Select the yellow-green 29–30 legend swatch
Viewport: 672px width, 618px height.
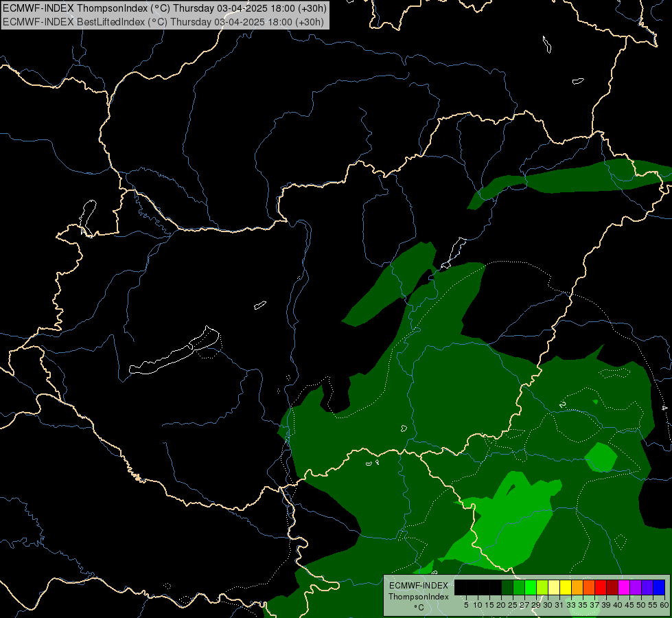point(542,587)
